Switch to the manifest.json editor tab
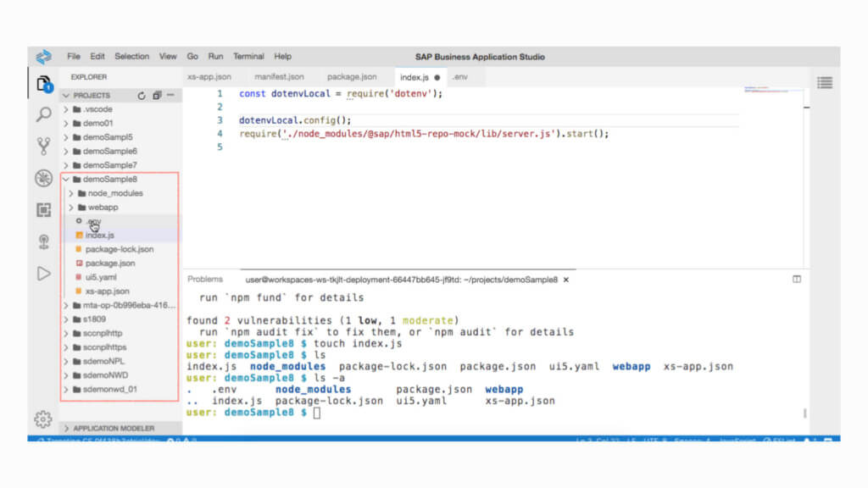The width and height of the screenshot is (868, 488). coord(279,77)
